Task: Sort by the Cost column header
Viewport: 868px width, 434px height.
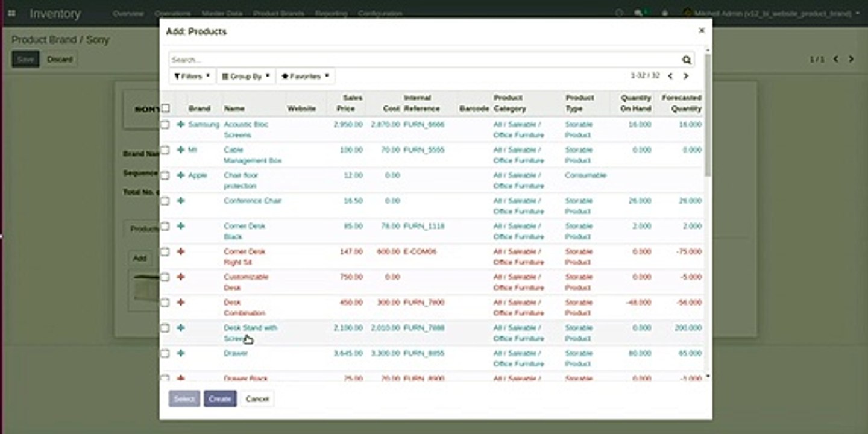Action: pos(391,108)
